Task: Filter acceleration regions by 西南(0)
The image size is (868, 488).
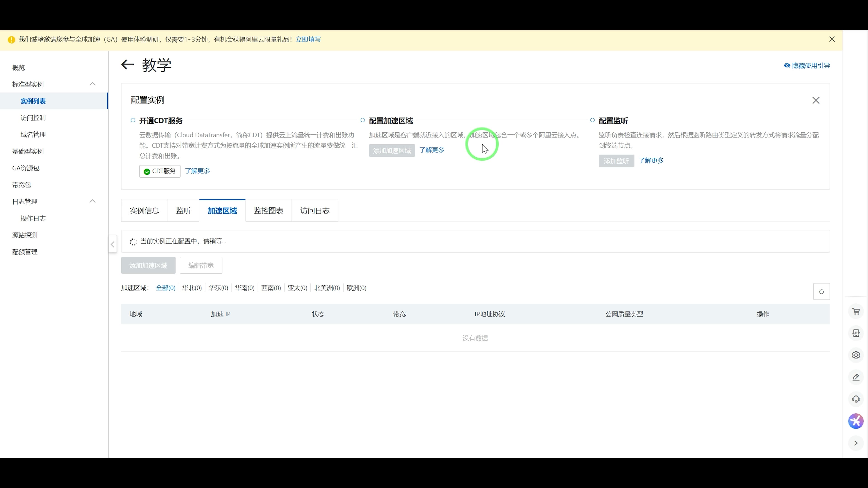Action: pyautogui.click(x=271, y=288)
